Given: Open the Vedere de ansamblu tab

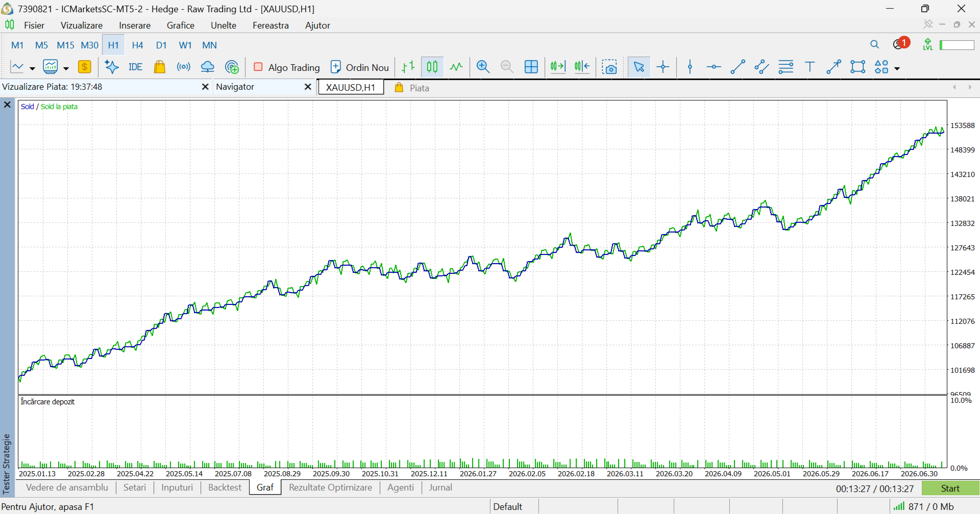Looking at the screenshot, I should pos(67,487).
